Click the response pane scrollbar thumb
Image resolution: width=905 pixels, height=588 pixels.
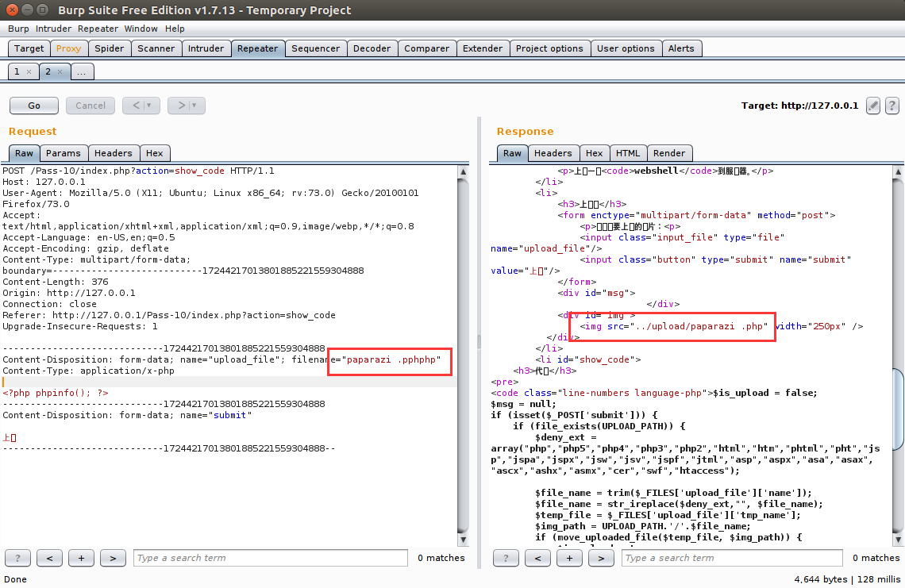click(898, 409)
